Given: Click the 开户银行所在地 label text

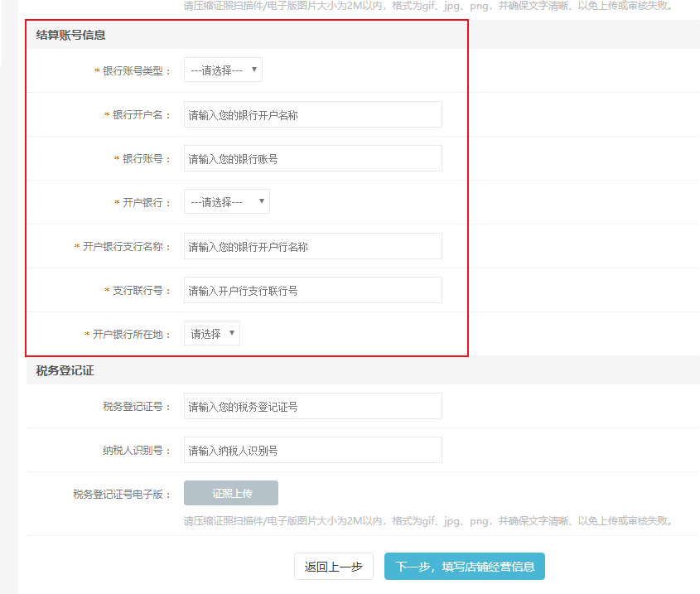Looking at the screenshot, I should (x=132, y=335).
